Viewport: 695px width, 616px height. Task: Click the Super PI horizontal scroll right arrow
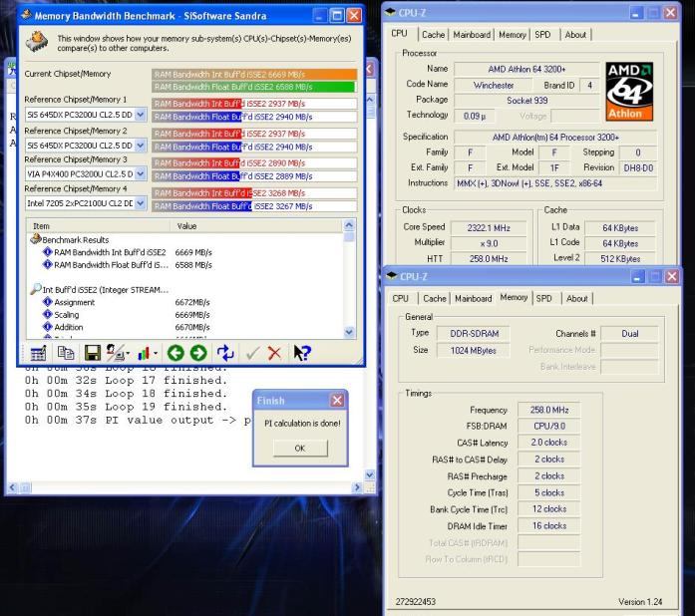[x=357, y=488]
